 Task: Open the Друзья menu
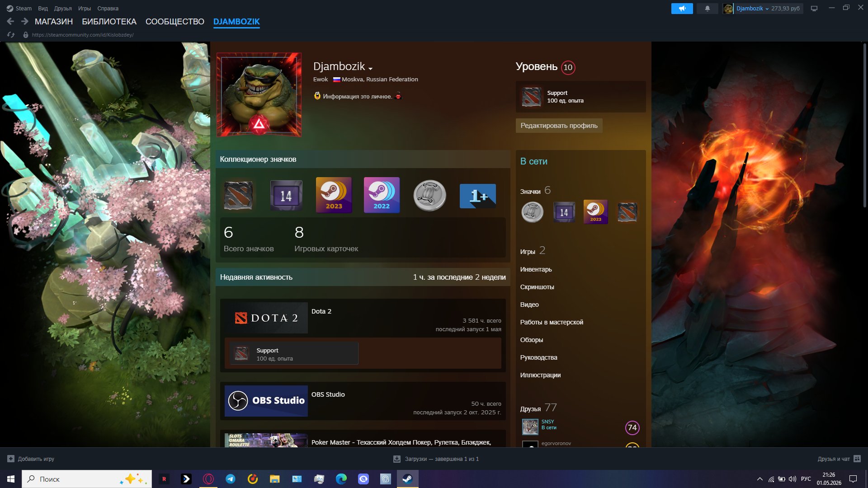(x=63, y=9)
